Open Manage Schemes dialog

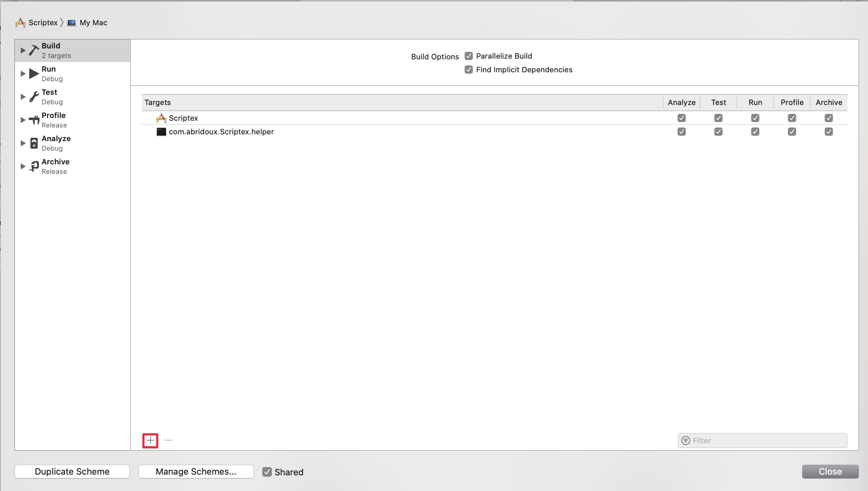tap(196, 472)
